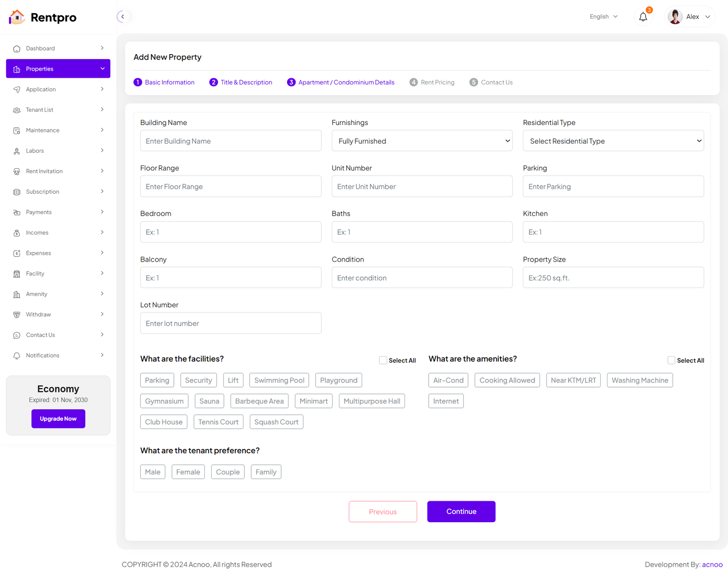The image size is (728, 579).
Task: Go to Basic Information step
Action: [164, 82]
